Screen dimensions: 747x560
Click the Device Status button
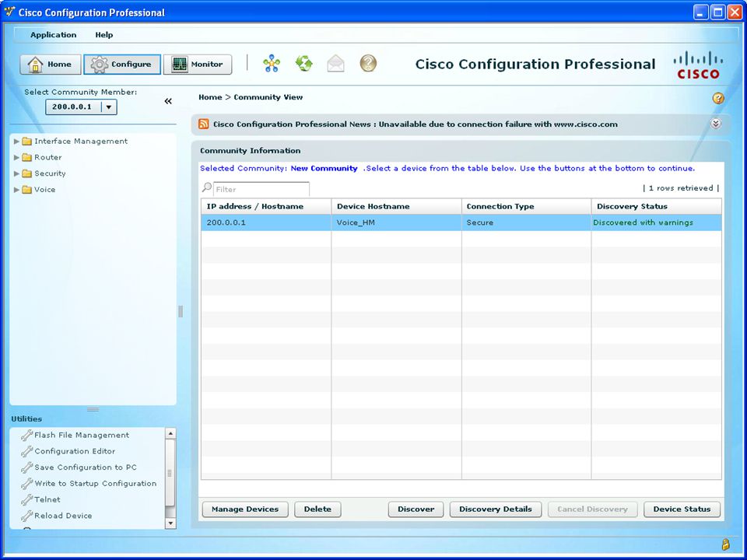[x=682, y=509]
